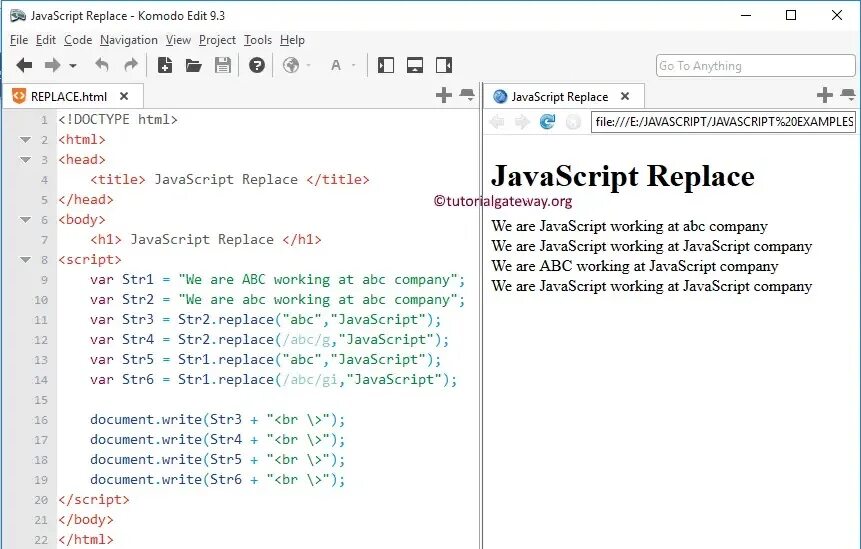Open the View menu
Screen dimensions: 861x549
pyautogui.click(x=178, y=40)
